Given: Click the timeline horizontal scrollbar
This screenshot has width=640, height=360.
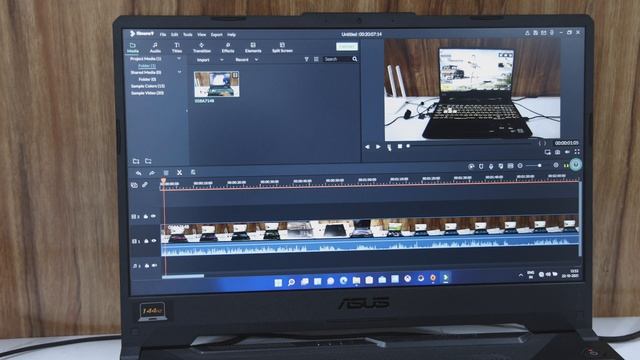Looking at the screenshot, I should tap(183, 276).
